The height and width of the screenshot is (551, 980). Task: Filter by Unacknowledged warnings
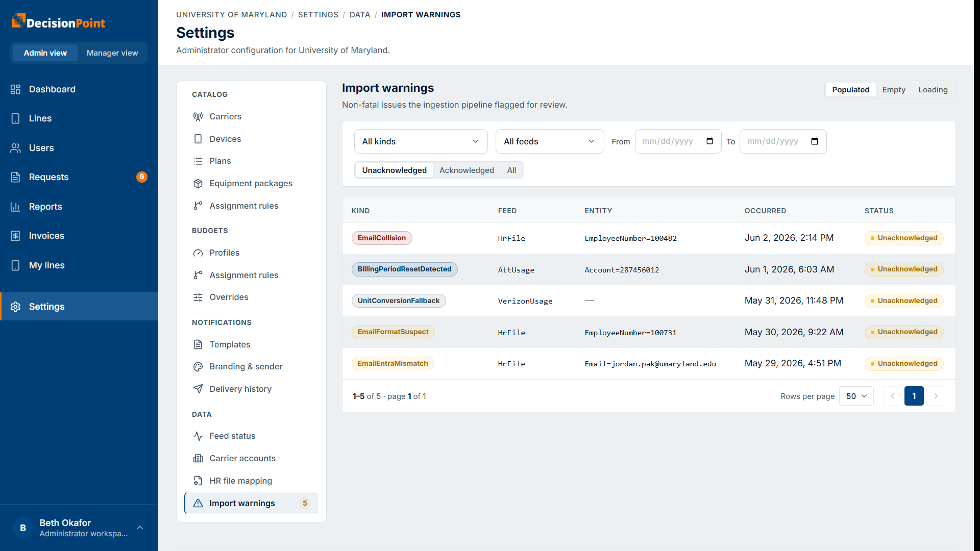[394, 170]
